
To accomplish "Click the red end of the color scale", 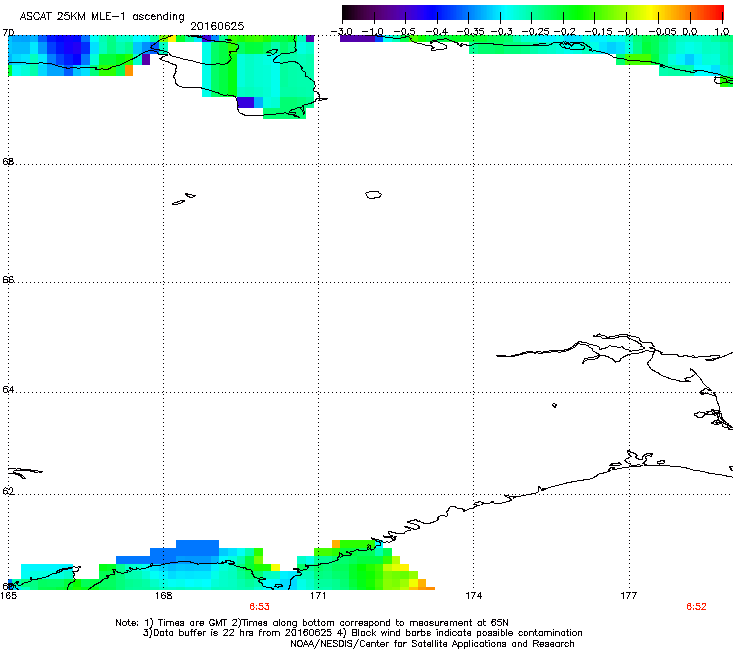I will [715, 13].
